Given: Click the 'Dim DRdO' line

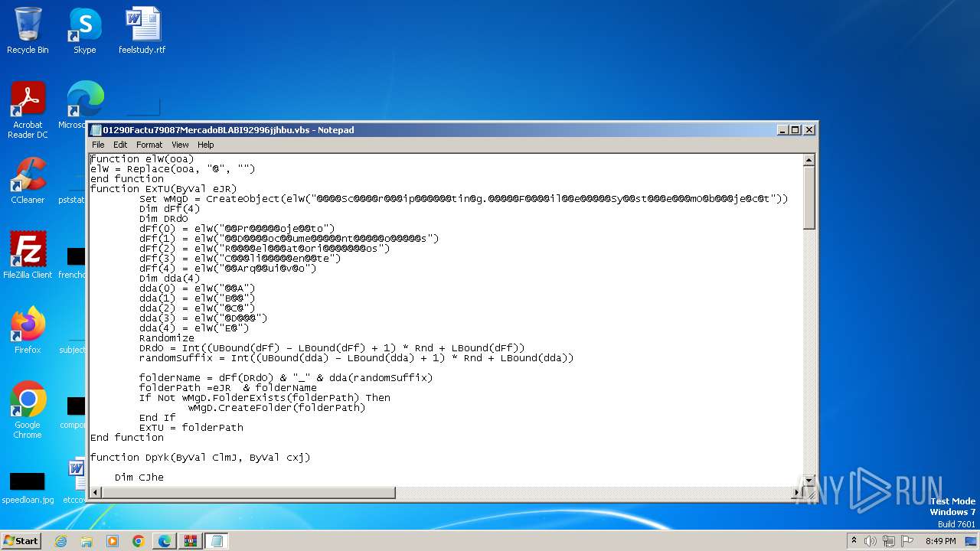Looking at the screenshot, I should 163,219.
